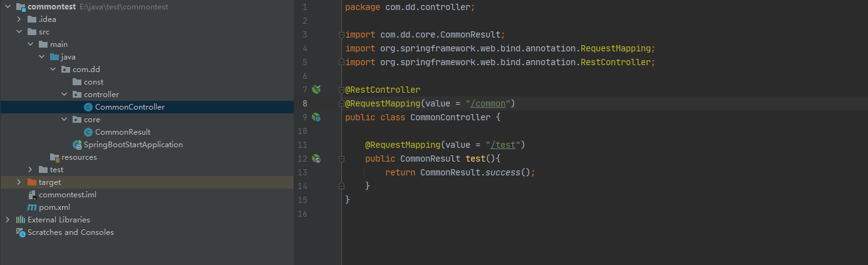Open CommonController in the project tree
868x265 pixels.
tap(130, 107)
